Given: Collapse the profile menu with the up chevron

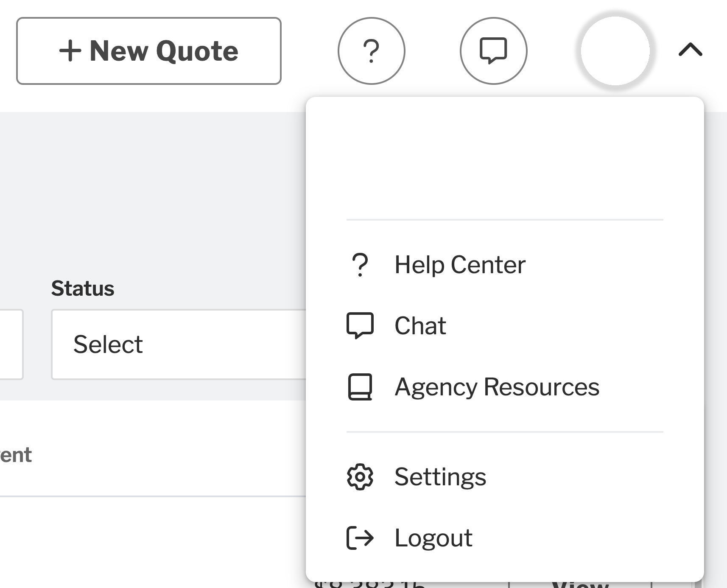Looking at the screenshot, I should click(x=690, y=50).
